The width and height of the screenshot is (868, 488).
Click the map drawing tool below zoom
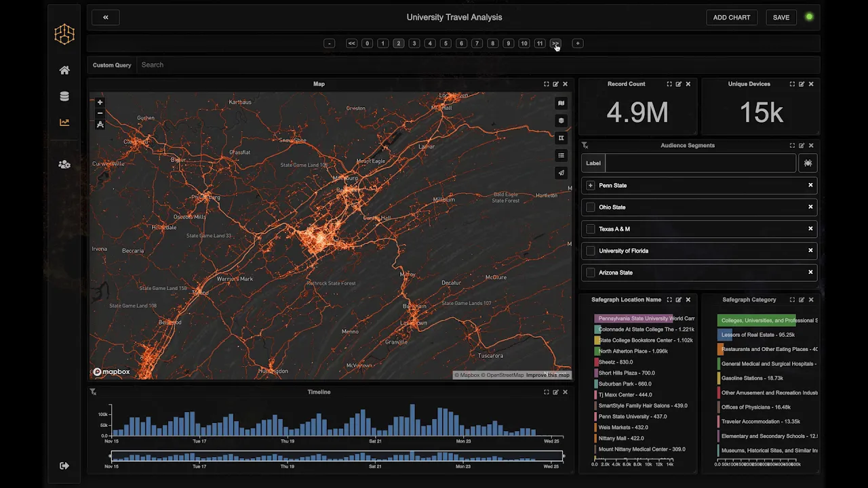point(100,125)
